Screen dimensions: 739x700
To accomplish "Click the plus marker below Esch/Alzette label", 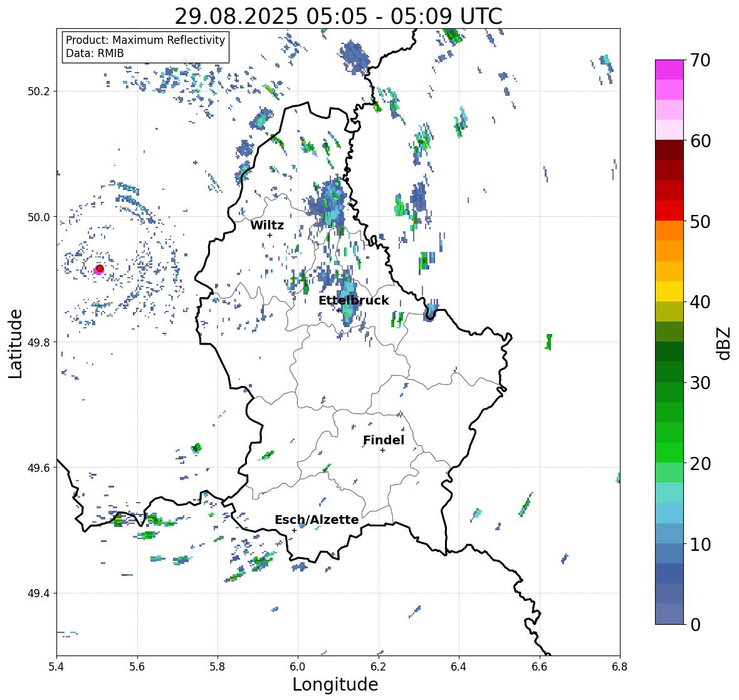I will pos(294,530).
